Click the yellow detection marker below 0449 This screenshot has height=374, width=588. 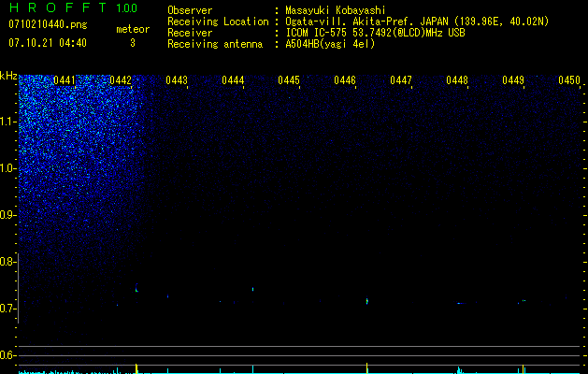click(x=523, y=368)
